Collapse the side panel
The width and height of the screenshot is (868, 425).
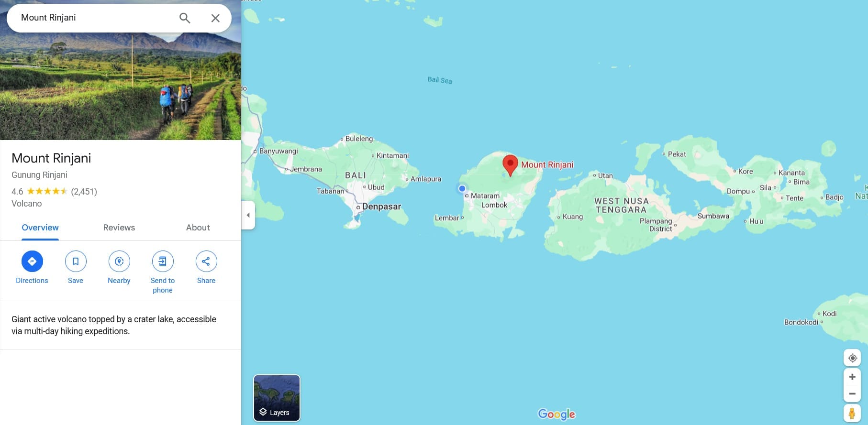248,215
